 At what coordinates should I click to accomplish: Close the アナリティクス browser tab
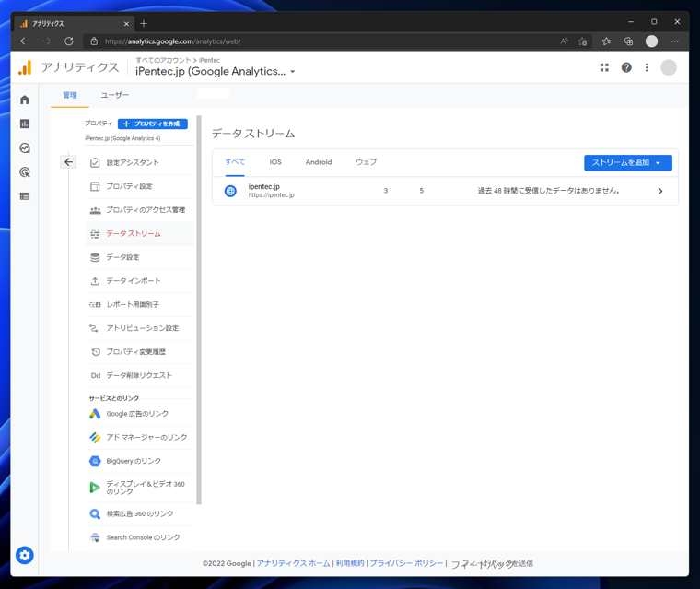click(126, 24)
